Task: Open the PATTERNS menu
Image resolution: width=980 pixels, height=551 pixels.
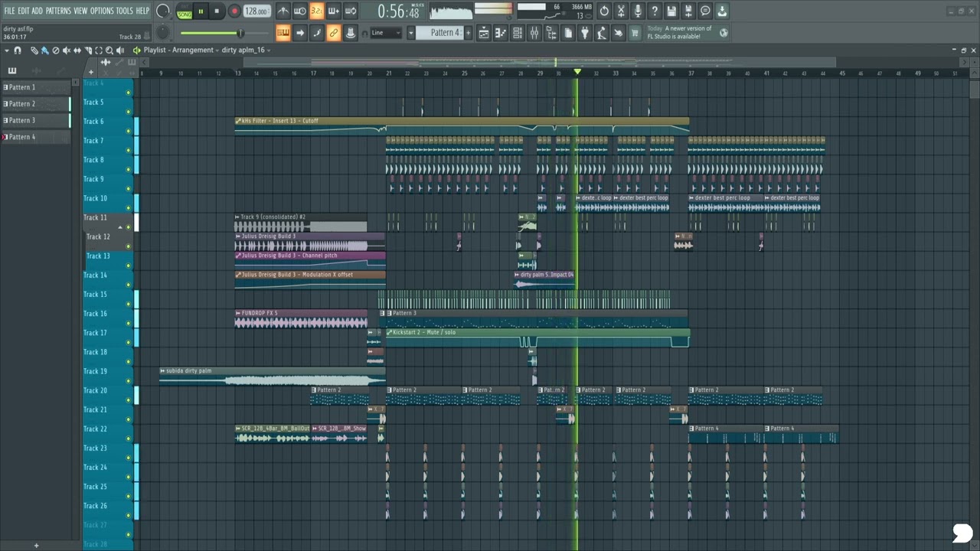Action: pos(58,11)
